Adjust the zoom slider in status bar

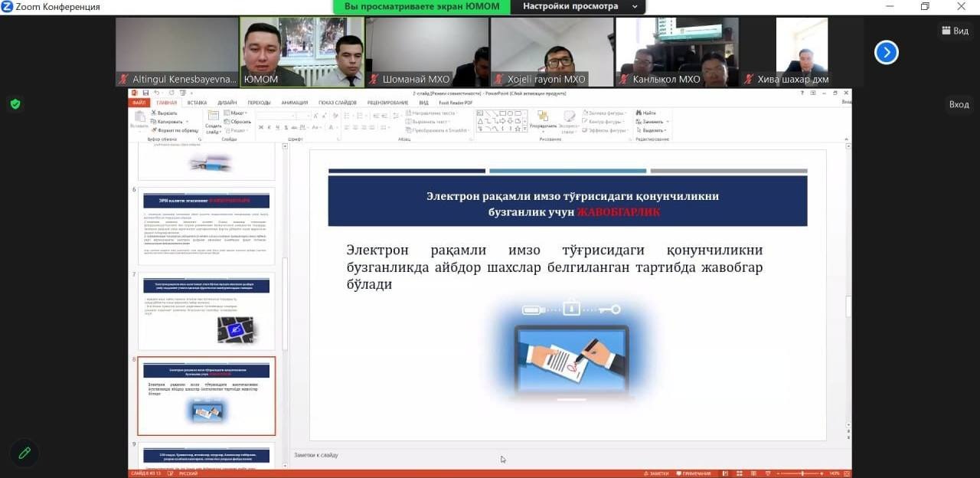[802, 473]
